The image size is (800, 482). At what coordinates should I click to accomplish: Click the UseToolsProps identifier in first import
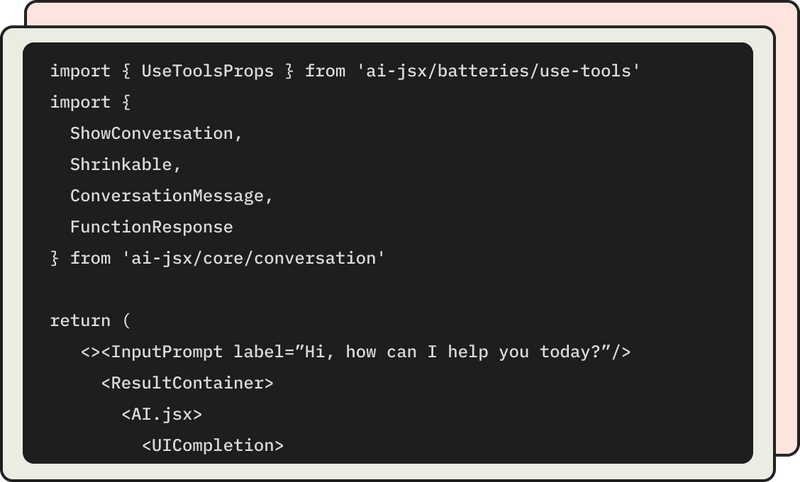click(208, 71)
